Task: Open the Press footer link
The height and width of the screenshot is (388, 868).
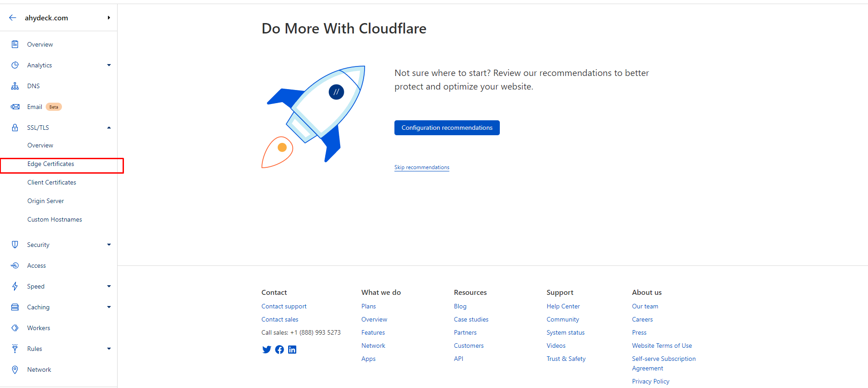Action: coord(640,332)
